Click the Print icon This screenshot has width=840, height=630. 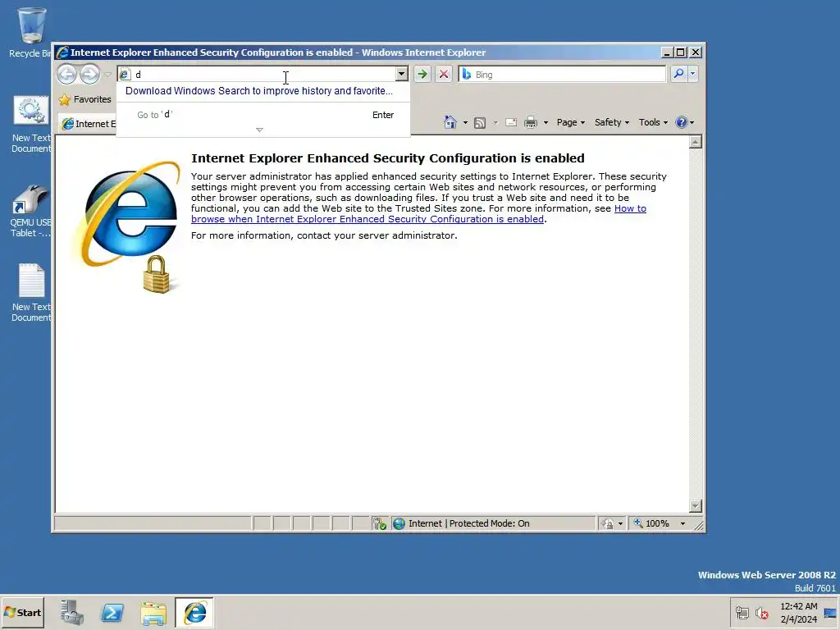coord(531,123)
